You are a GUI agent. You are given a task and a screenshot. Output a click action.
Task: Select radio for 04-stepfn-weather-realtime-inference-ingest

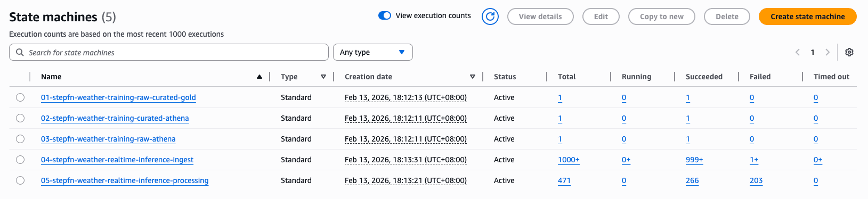tap(20, 160)
